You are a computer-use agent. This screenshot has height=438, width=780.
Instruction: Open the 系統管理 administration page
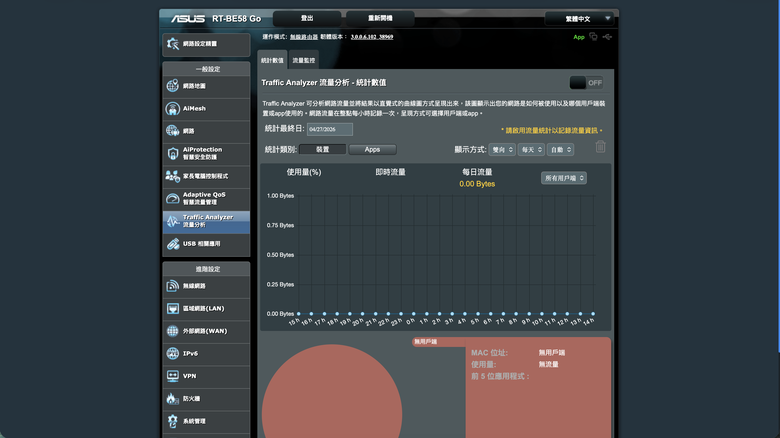point(206,421)
